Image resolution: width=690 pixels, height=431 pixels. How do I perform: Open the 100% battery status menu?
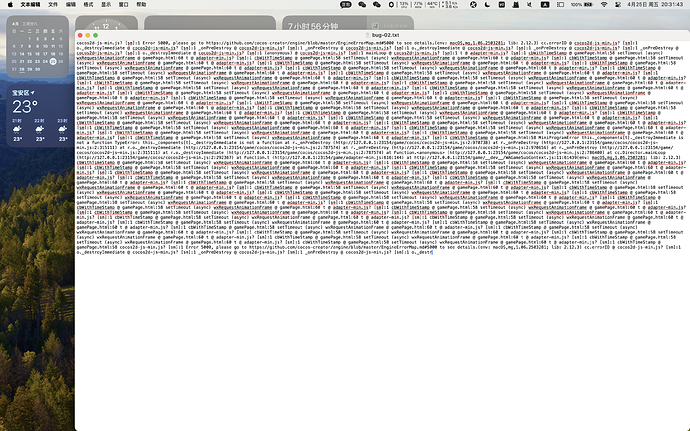582,4
